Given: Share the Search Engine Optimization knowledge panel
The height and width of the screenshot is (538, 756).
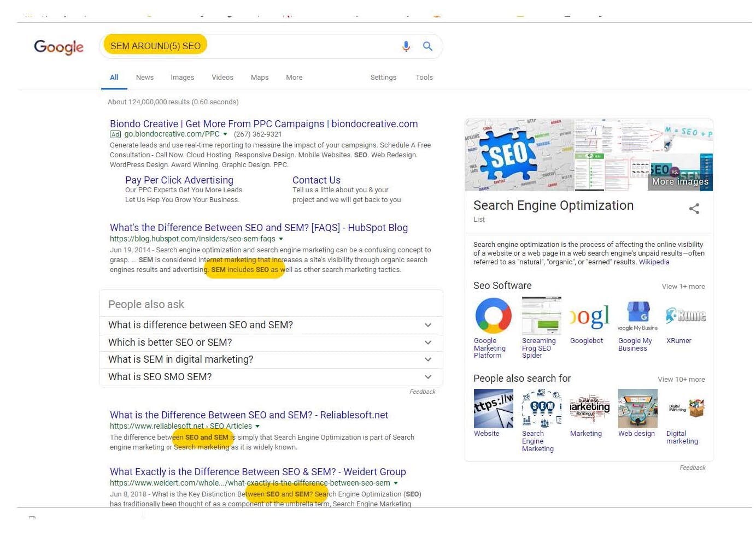Looking at the screenshot, I should click(694, 209).
